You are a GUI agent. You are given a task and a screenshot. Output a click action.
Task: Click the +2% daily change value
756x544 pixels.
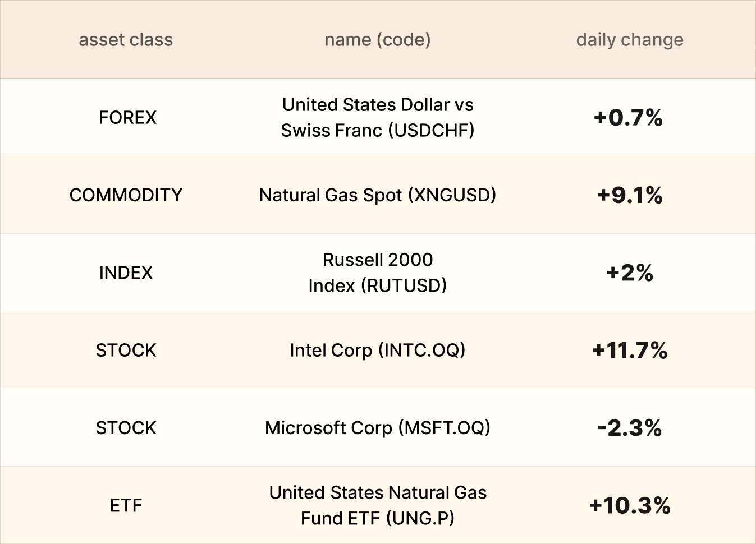[x=629, y=273]
